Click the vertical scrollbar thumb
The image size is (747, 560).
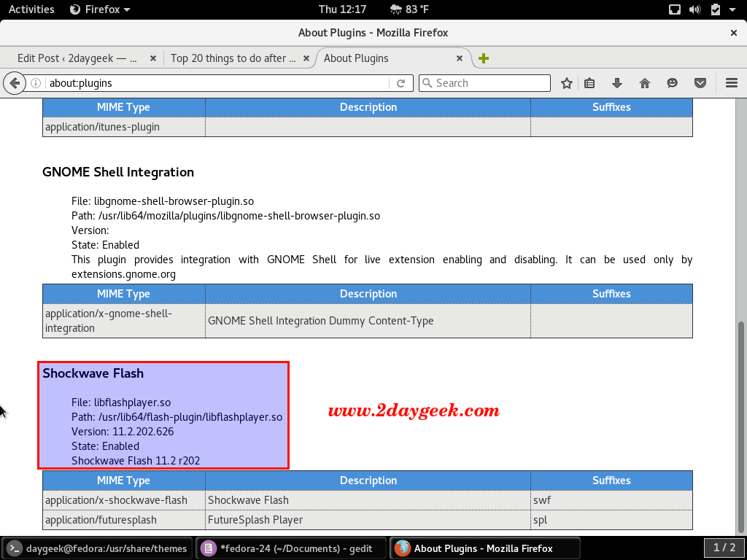(x=741, y=427)
